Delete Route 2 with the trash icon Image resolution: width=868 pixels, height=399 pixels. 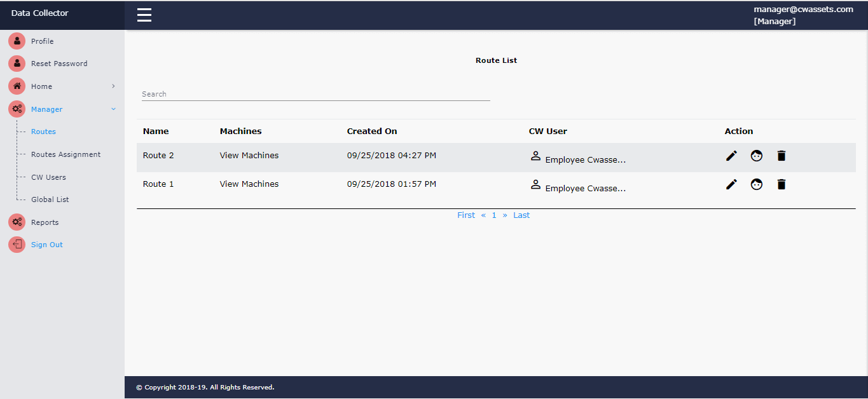click(782, 156)
